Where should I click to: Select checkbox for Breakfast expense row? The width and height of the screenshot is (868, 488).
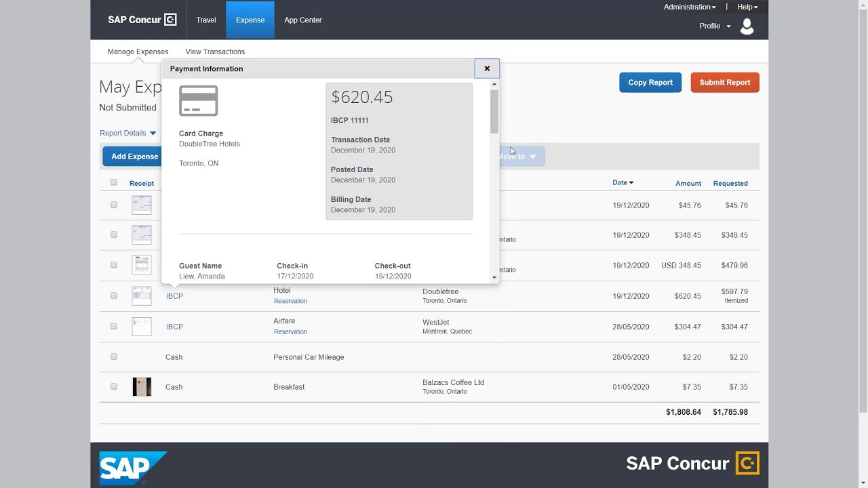point(114,386)
